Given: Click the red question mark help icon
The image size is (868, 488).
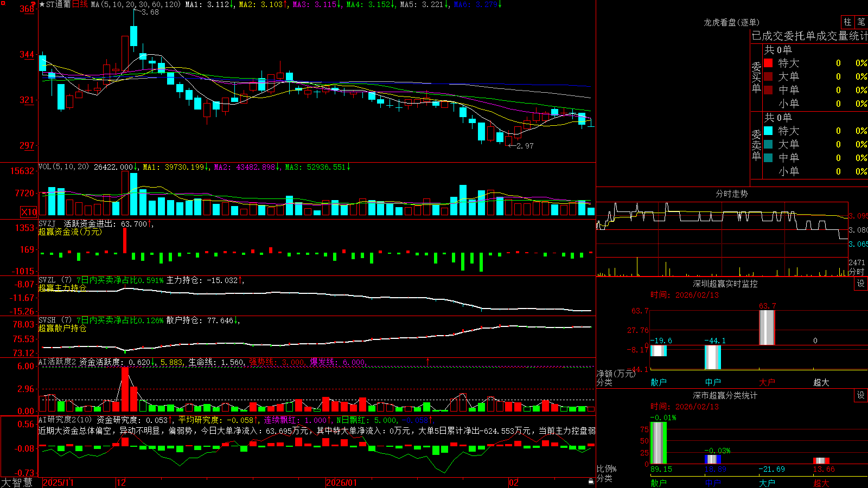Looking at the screenshot, I should click(x=33, y=5).
